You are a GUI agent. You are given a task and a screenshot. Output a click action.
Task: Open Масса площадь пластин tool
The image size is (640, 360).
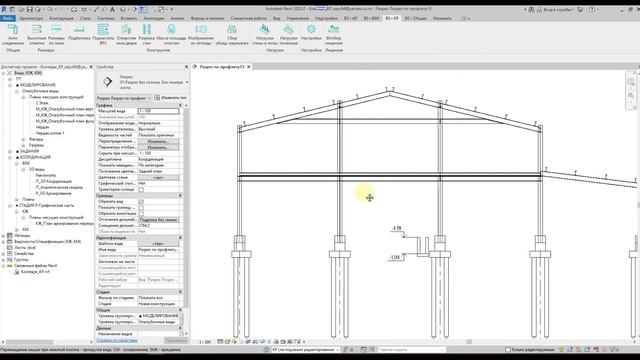pyautogui.click(x=171, y=29)
